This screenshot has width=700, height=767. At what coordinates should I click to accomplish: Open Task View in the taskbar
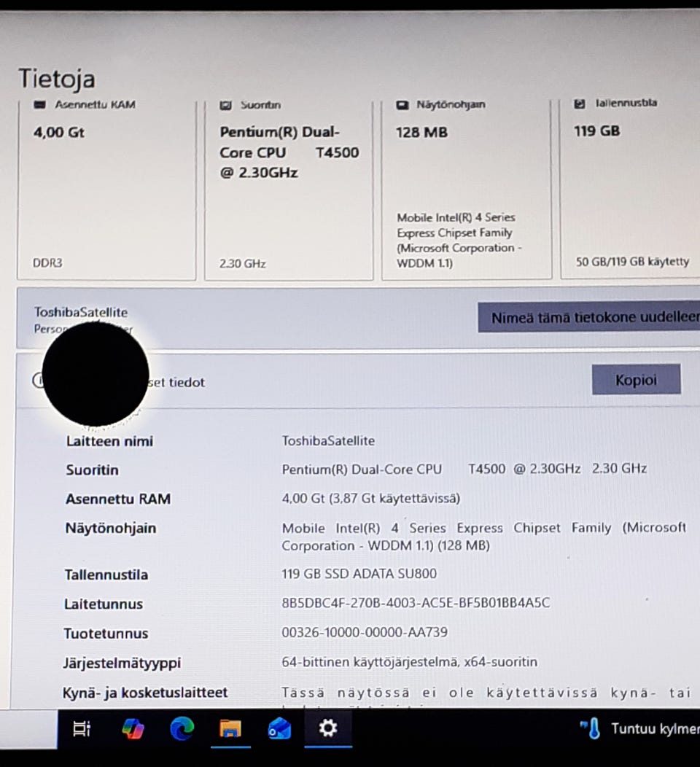(x=81, y=728)
